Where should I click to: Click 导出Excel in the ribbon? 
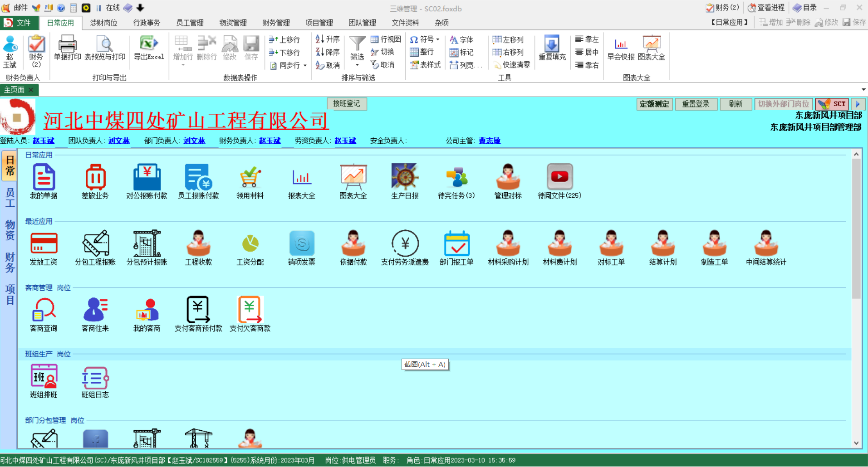pos(149,48)
